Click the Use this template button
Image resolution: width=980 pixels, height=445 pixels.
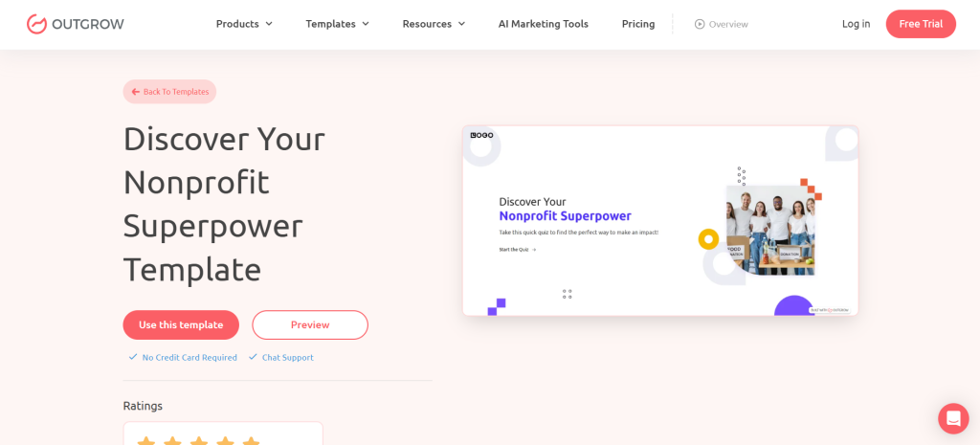click(181, 324)
